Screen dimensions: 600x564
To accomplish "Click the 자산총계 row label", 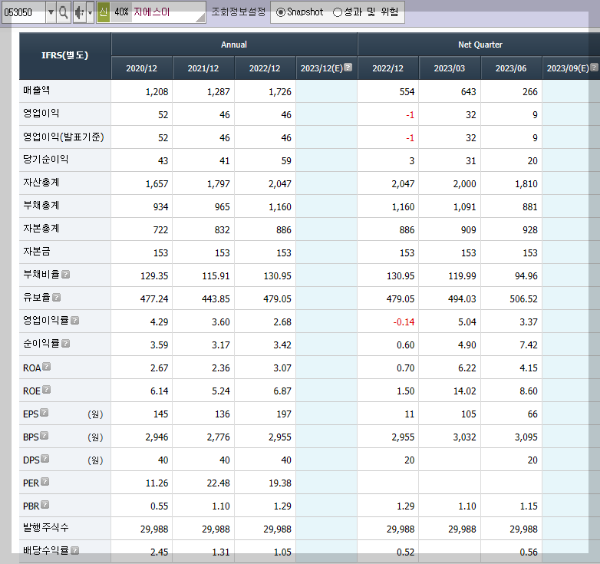I will coord(41,183).
